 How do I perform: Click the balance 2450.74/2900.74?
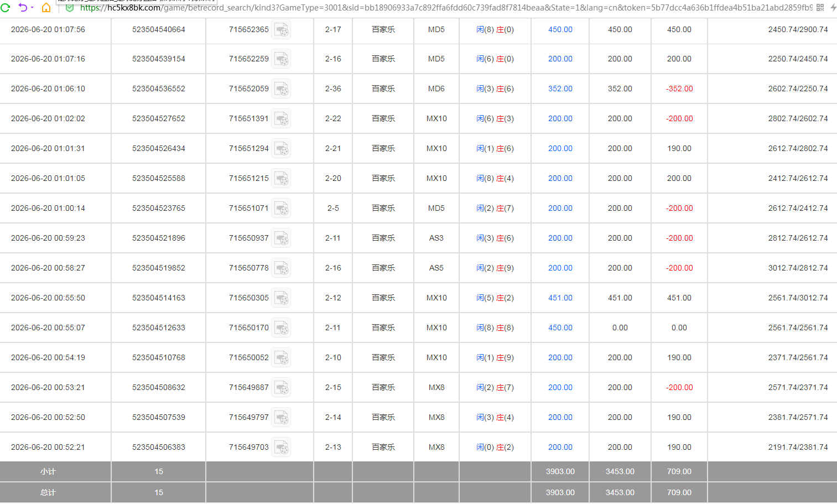pyautogui.click(x=798, y=29)
